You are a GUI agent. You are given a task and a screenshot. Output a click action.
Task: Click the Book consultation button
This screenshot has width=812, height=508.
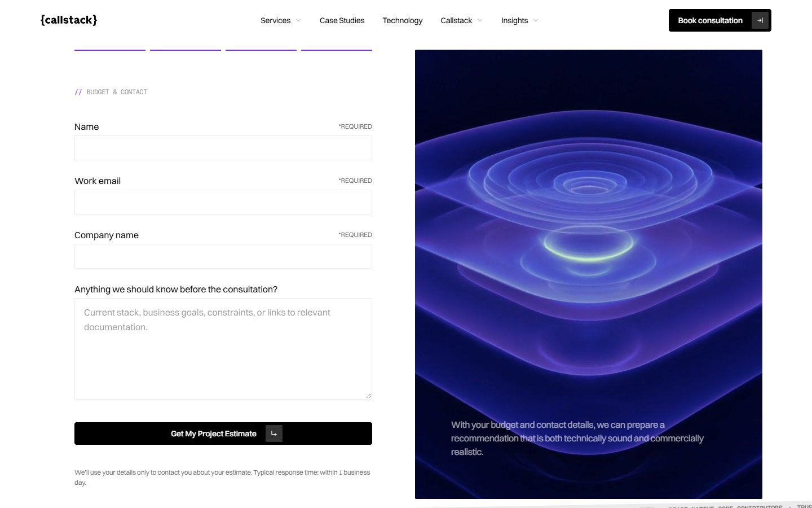720,20
